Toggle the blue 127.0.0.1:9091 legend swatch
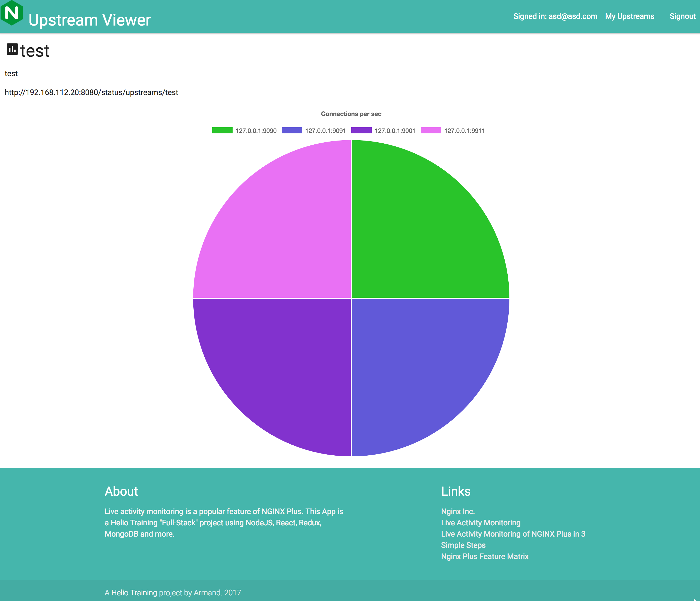 pos(291,130)
